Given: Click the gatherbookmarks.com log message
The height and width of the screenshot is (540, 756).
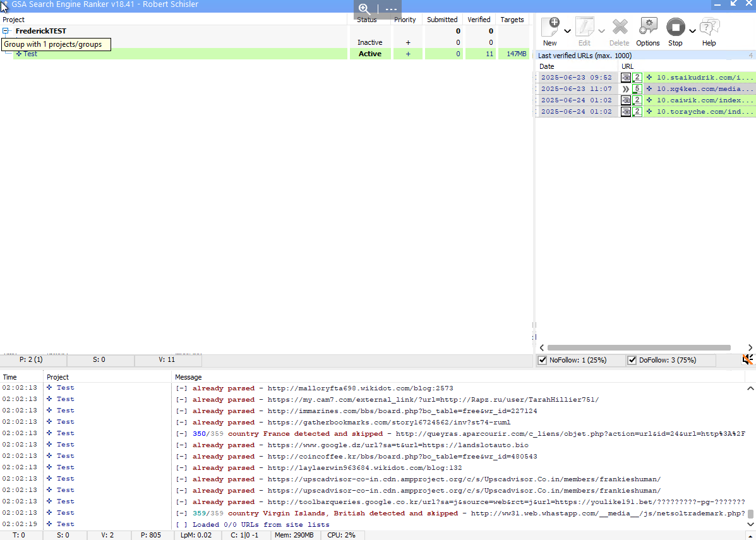Looking at the screenshot, I should 343,423.
